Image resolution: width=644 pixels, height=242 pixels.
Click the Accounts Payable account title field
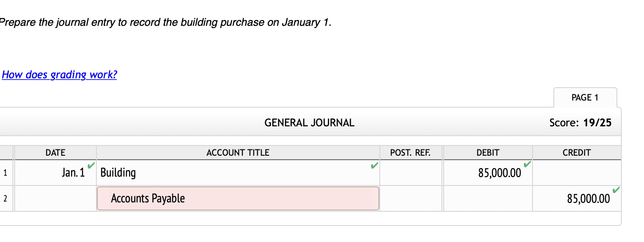click(238, 198)
